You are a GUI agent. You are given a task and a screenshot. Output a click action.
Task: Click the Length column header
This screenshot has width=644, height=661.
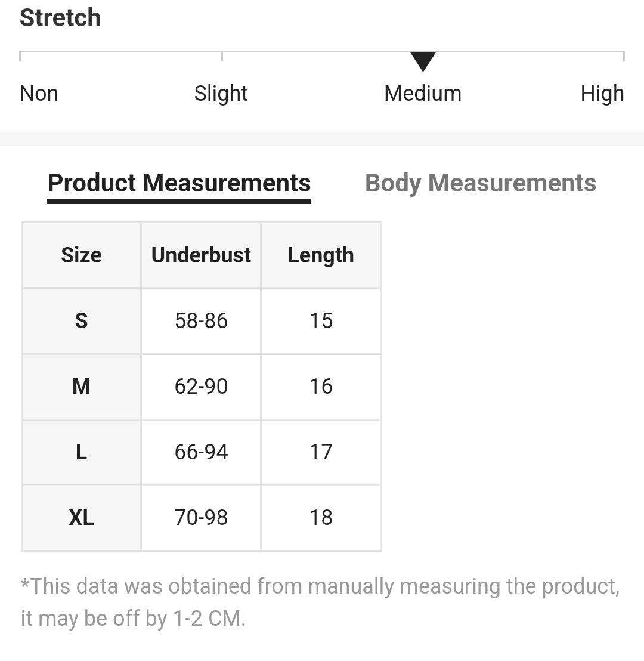click(321, 255)
